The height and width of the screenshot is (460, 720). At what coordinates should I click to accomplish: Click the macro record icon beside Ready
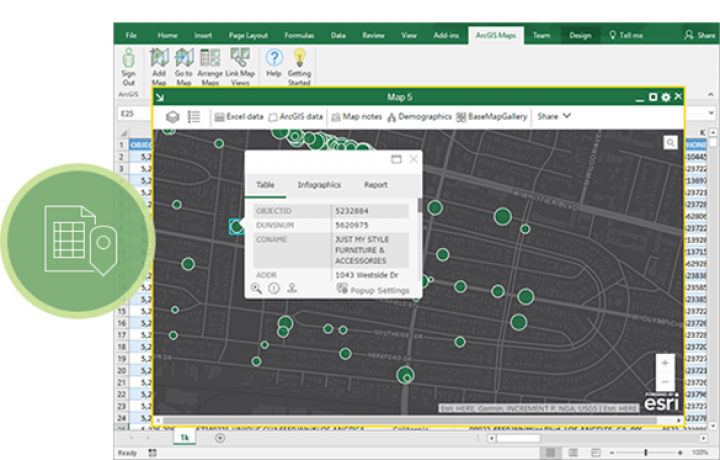(152, 453)
